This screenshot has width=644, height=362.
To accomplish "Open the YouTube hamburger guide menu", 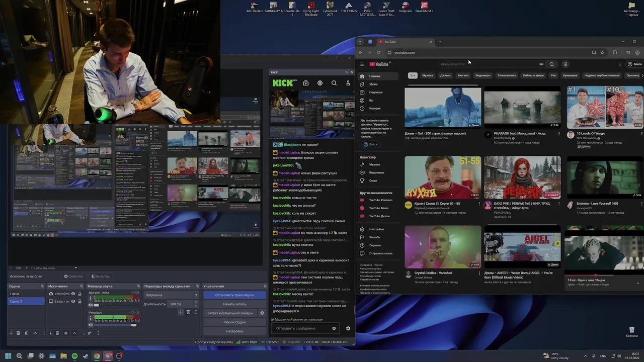I will pyautogui.click(x=362, y=64).
